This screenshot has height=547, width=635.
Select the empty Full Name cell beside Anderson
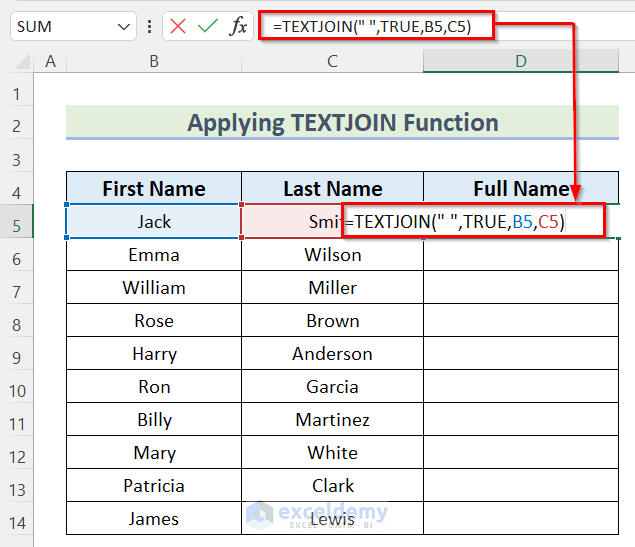click(x=521, y=354)
